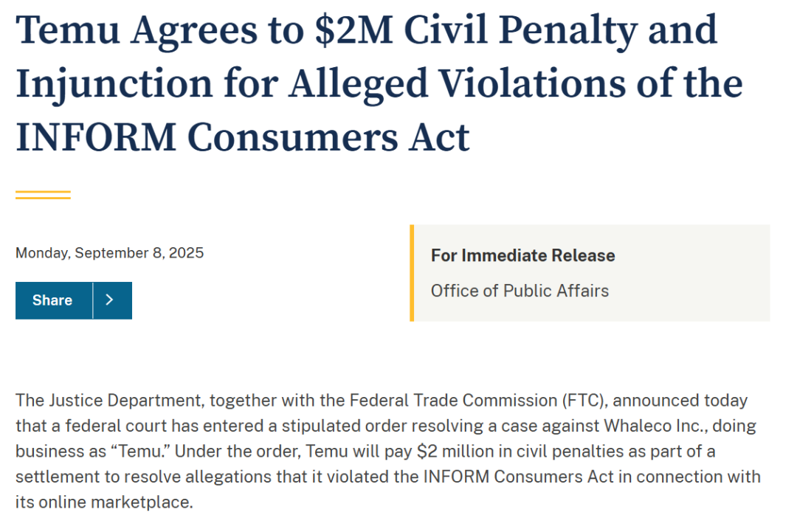The image size is (797, 532).
Task: Click the yellow vertical bar of release box
Action: (412, 273)
